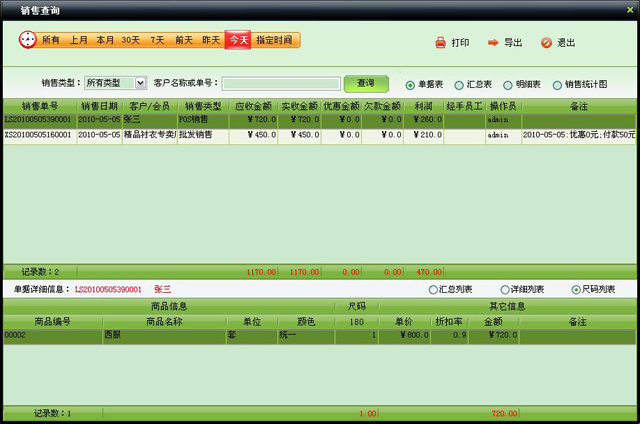Click the exit icon for 退出
This screenshot has width=640, height=424.
tap(546, 43)
